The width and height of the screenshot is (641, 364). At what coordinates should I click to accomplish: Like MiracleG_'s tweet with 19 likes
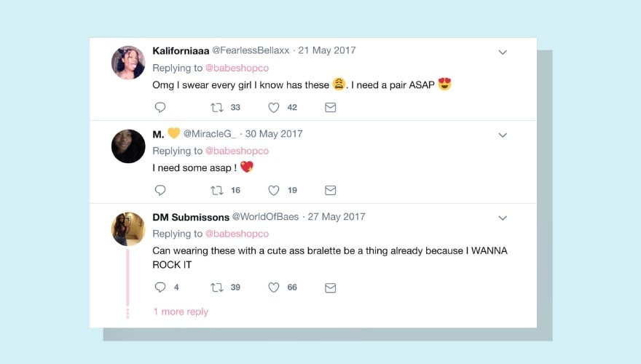click(x=274, y=191)
